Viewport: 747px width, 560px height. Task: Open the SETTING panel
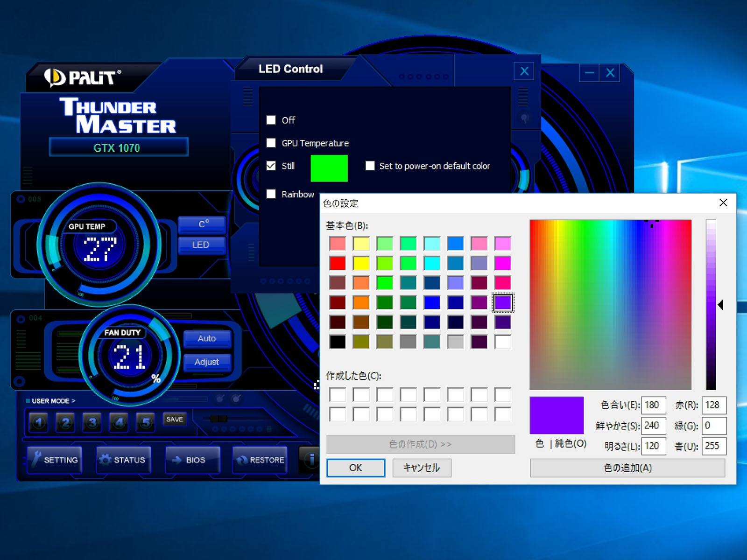tap(55, 460)
